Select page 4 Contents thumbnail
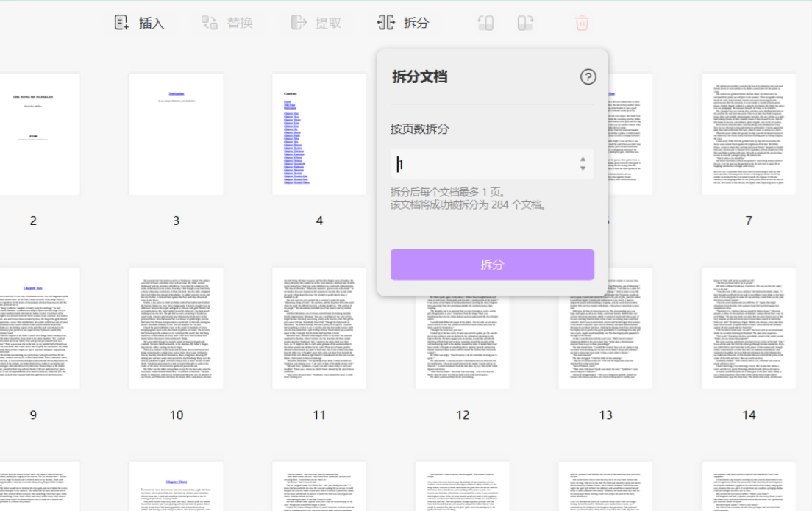812x511 pixels. point(319,134)
